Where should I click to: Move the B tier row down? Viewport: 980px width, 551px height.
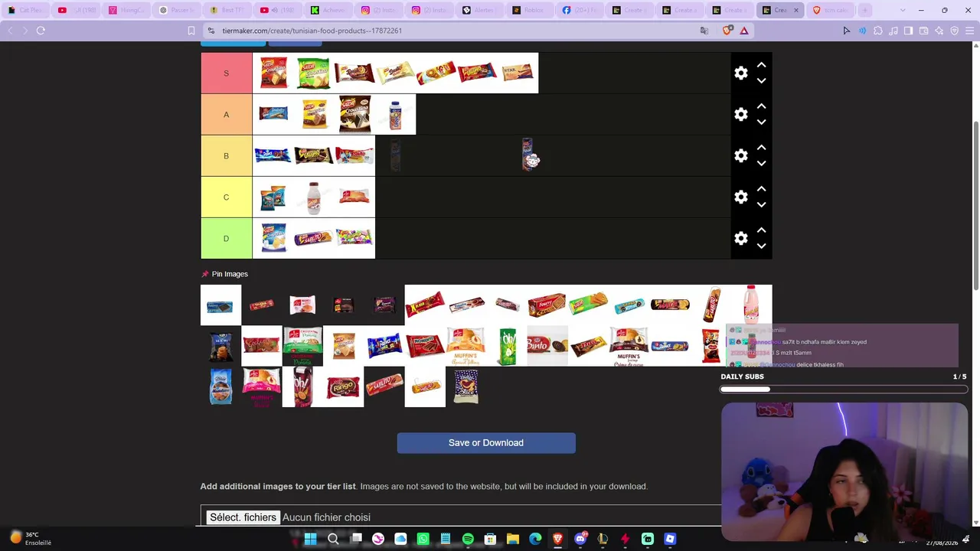coord(761,163)
